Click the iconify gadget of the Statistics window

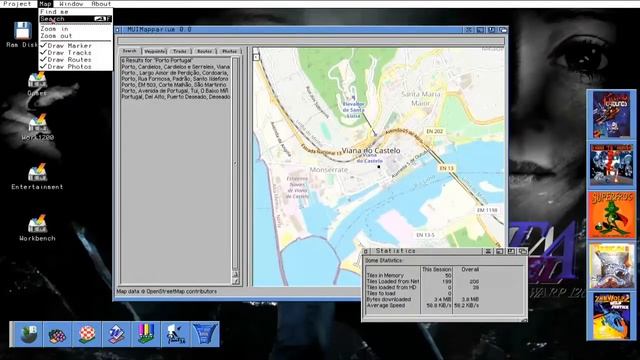click(499, 251)
